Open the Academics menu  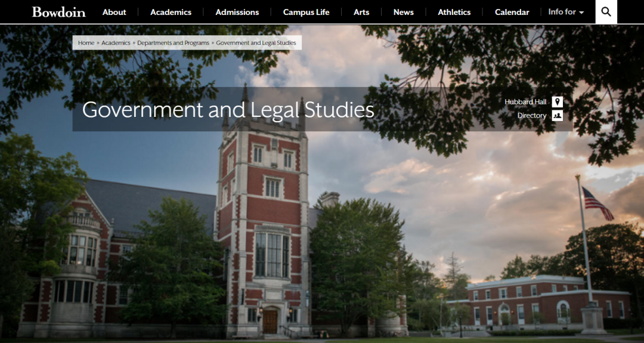pyautogui.click(x=171, y=13)
